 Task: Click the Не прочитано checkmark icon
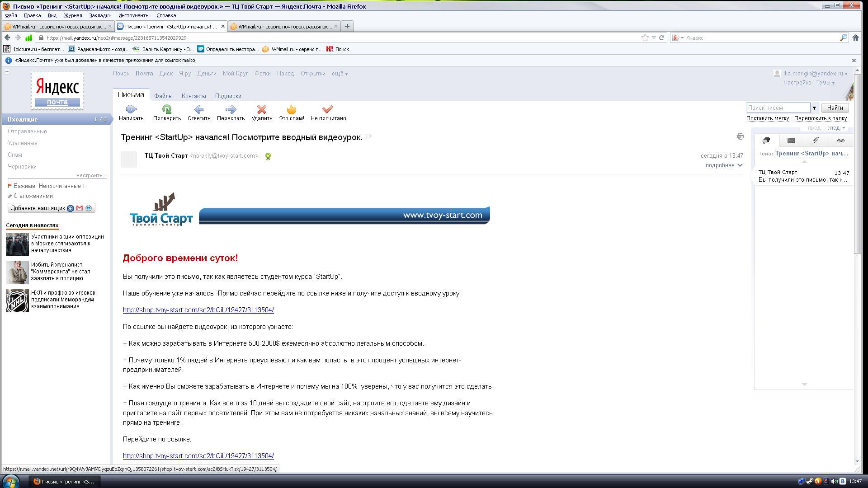tap(328, 109)
